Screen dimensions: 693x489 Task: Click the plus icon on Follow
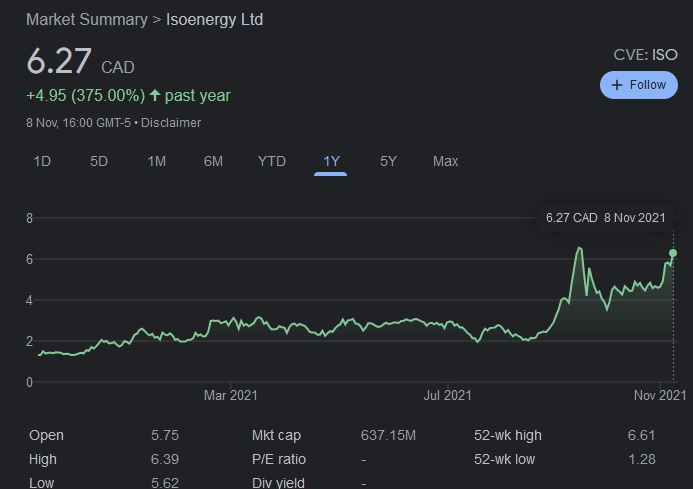point(617,85)
